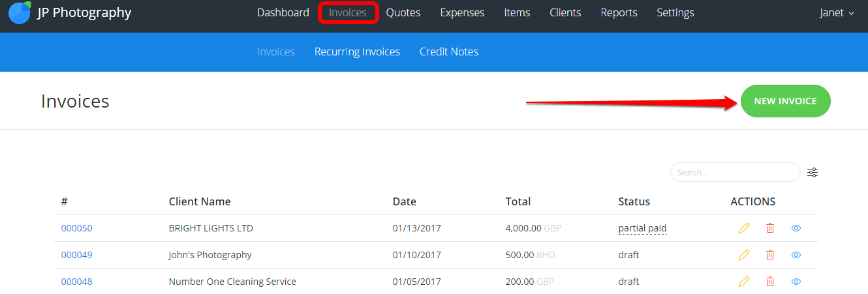Click the date 01/13/2017
The width and height of the screenshot is (868, 294).
417,228
